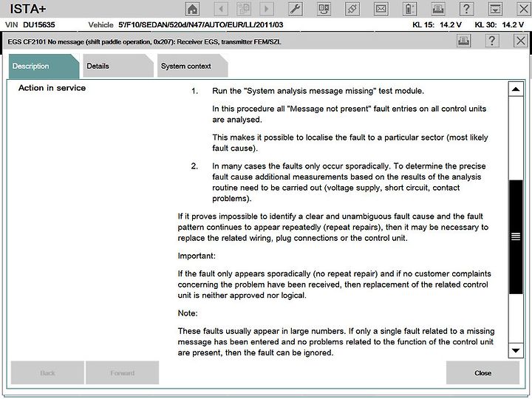Viewport: 532px width, 399px height.
Task: Select the Description tab
Action: (44, 66)
